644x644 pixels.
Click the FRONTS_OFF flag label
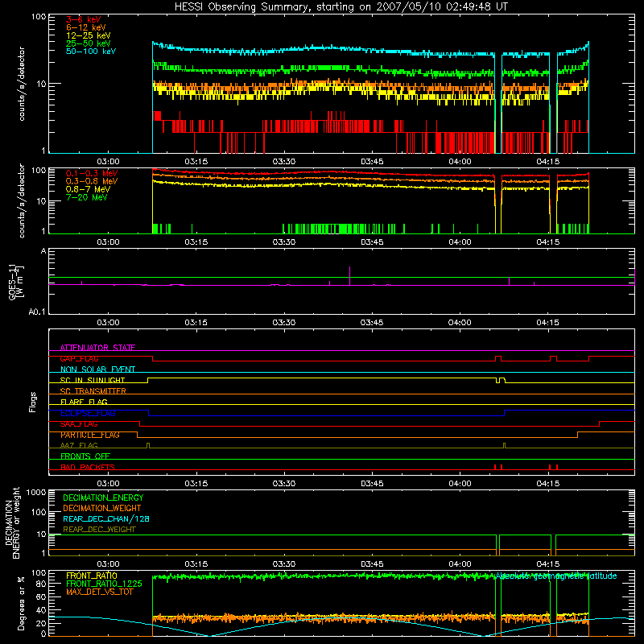pos(85,456)
